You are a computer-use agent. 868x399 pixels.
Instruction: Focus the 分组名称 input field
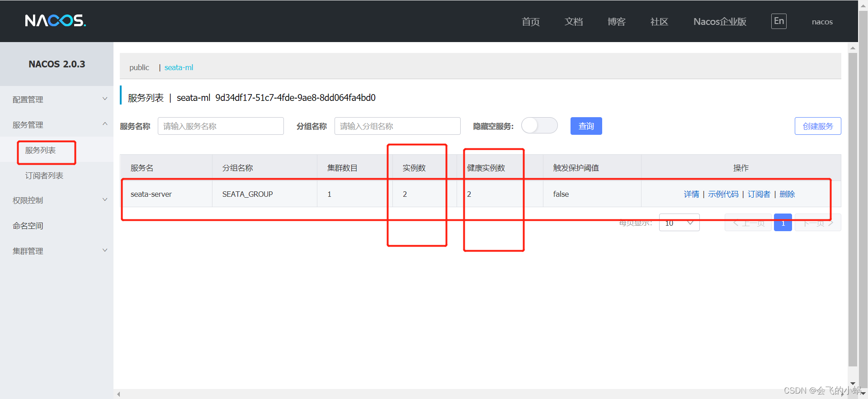[x=397, y=126]
